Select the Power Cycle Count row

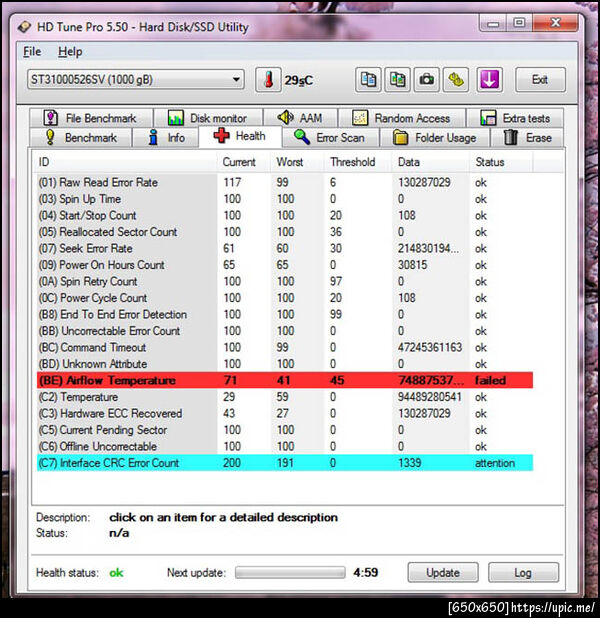coord(285,298)
